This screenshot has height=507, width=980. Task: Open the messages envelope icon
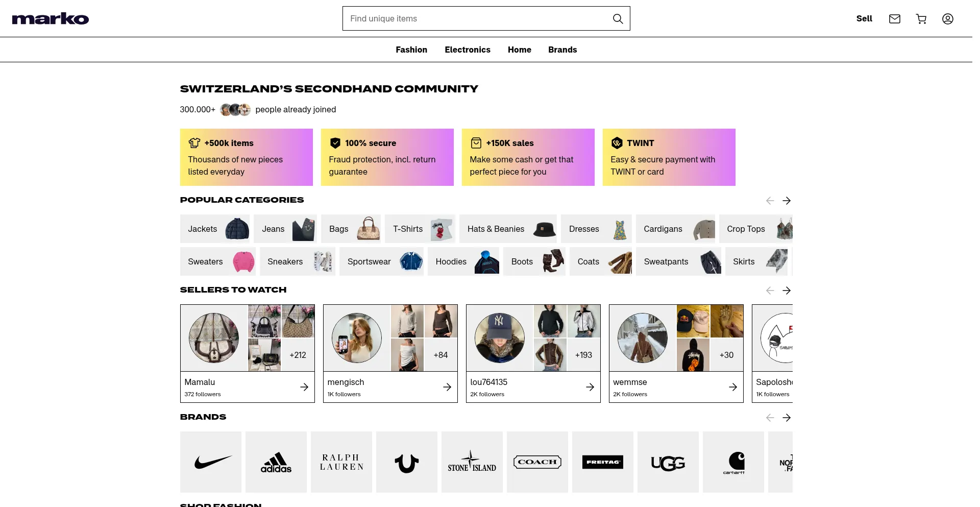tap(895, 19)
